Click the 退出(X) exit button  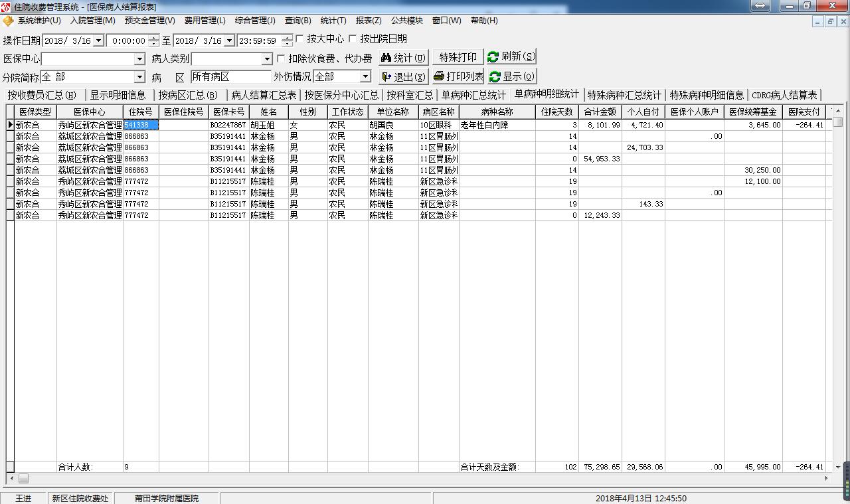click(x=403, y=76)
